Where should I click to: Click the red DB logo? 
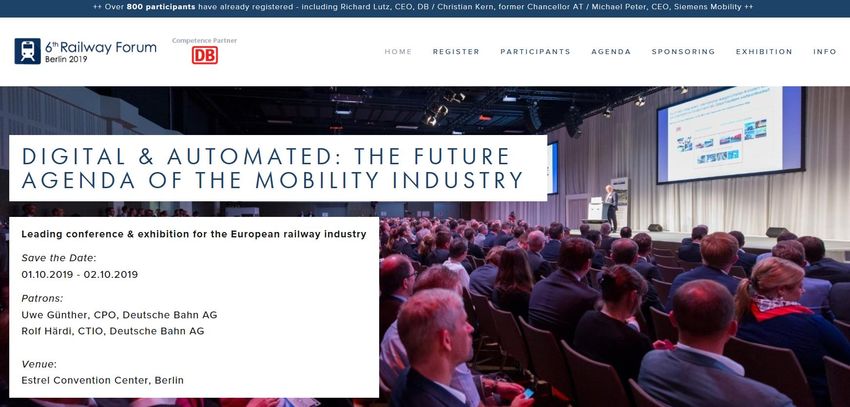coord(204,55)
